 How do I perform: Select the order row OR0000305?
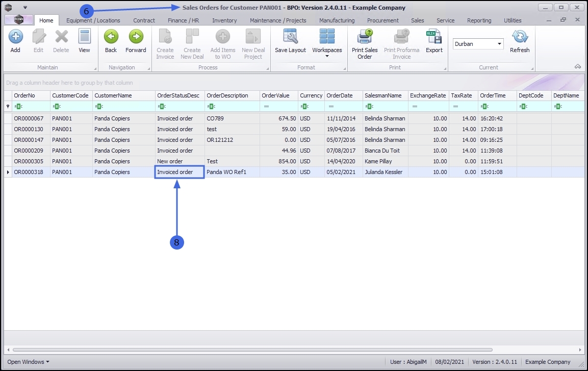tap(29, 161)
